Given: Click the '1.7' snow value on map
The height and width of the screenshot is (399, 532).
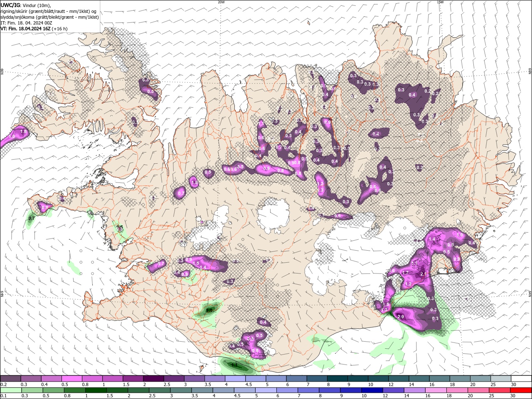Looking at the screenshot, I should [x=406, y=273].
